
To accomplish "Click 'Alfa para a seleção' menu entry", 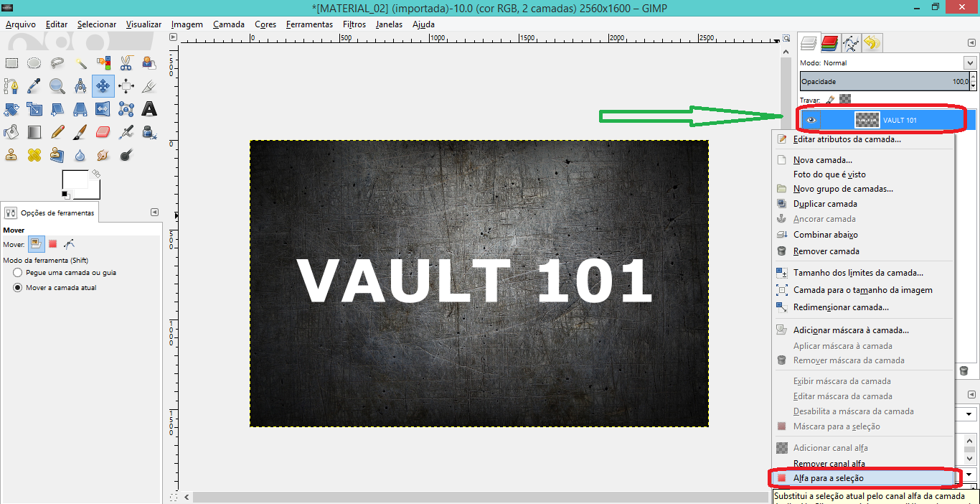I will 828,478.
